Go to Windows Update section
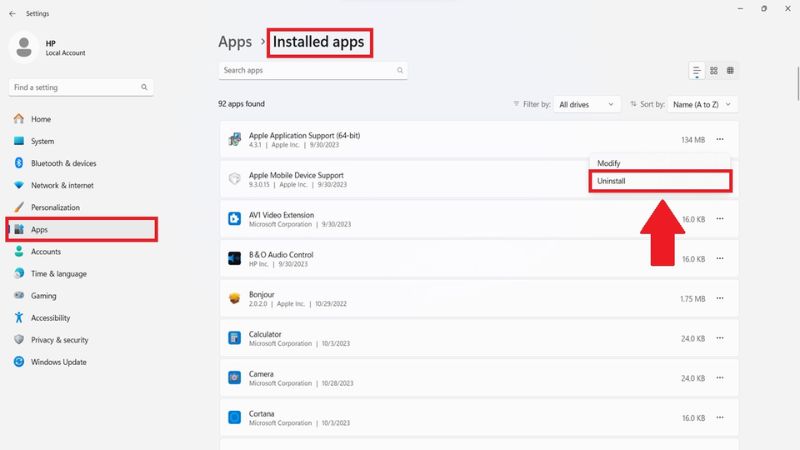This screenshot has height=450, width=800. coord(59,362)
